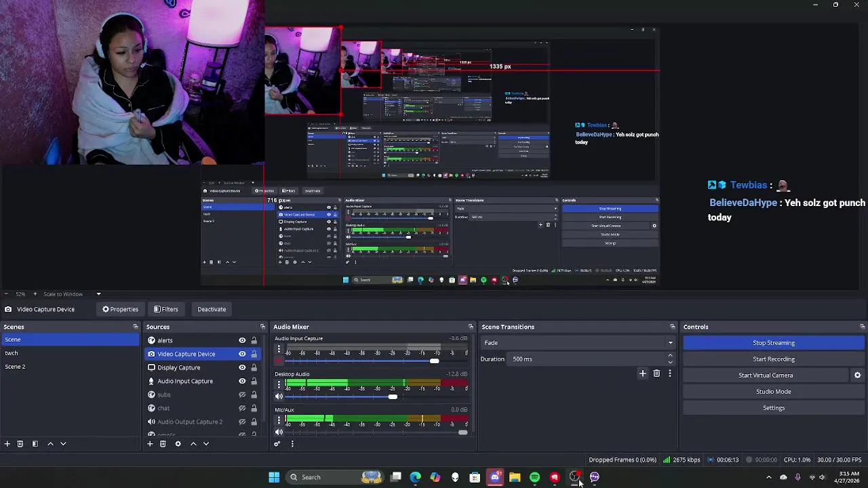Decrease transition duration with down arrow
The image size is (868, 488).
coord(671,362)
